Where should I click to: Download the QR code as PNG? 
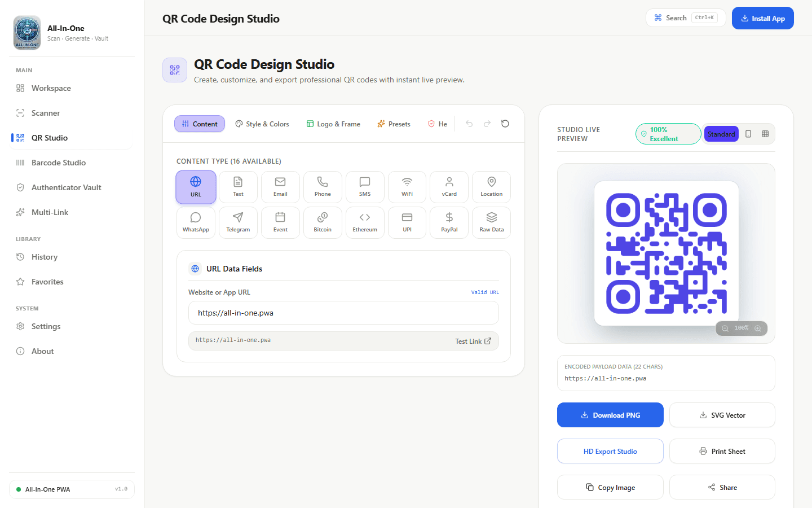[610, 415]
